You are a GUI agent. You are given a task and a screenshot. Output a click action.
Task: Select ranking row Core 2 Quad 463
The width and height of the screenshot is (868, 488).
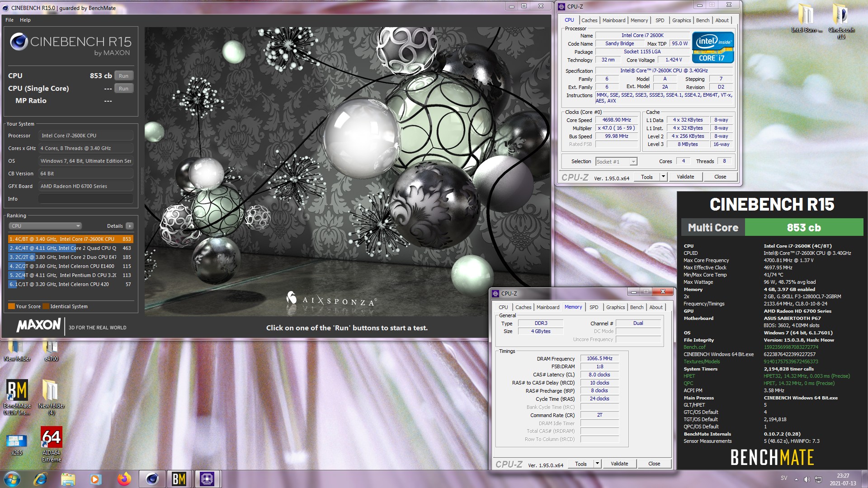click(x=71, y=248)
